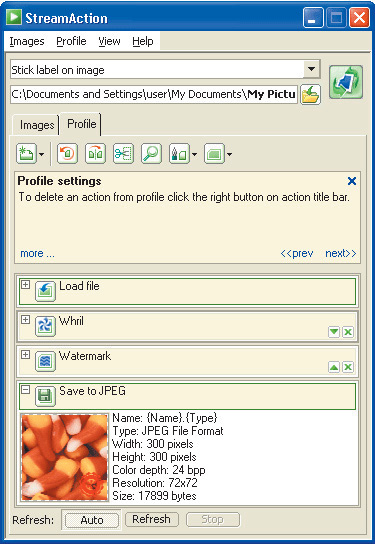Open the frame/border tool dropdown arrow
Viewport: 375px width, 545px height.
tap(229, 154)
